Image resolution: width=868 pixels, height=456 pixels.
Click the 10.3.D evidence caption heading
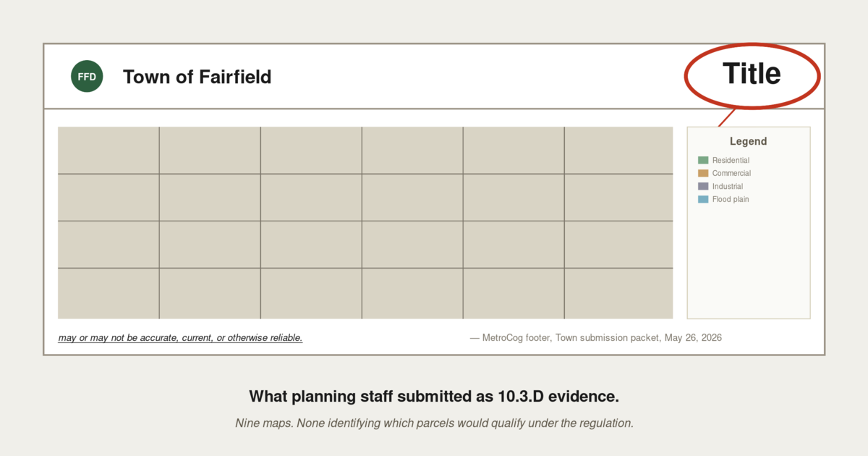coord(434,397)
